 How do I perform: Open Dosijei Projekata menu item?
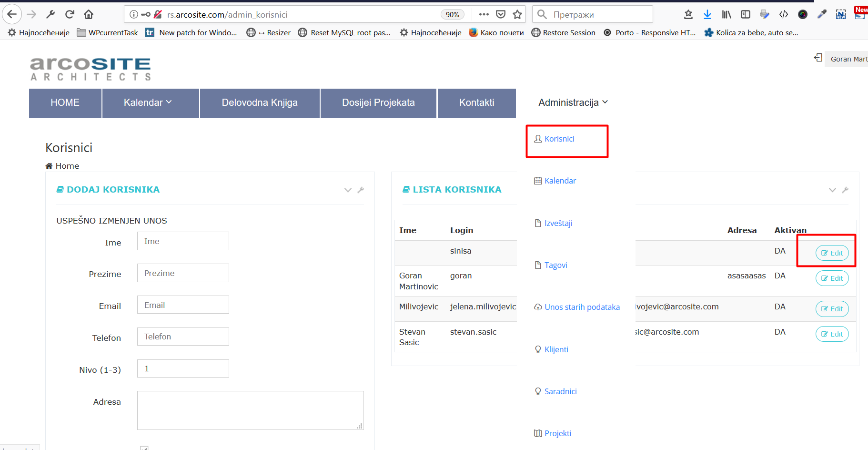pyautogui.click(x=378, y=103)
